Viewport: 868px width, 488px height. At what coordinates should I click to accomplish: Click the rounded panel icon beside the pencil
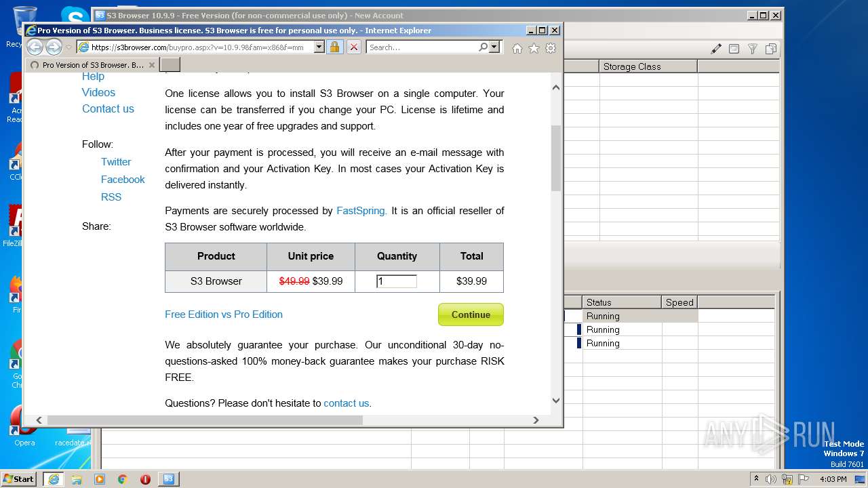pos(734,49)
